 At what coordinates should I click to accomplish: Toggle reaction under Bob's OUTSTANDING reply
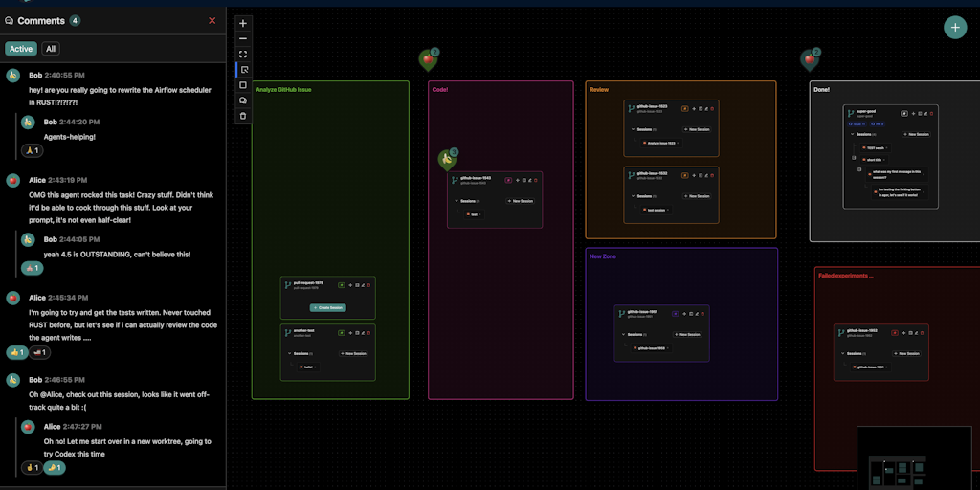(33, 268)
